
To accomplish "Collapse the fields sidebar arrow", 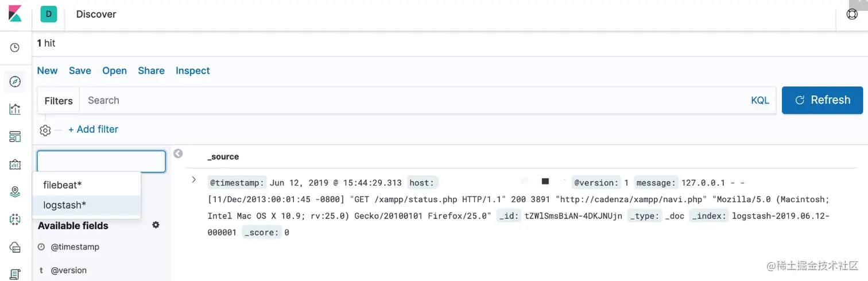I will (178, 153).
